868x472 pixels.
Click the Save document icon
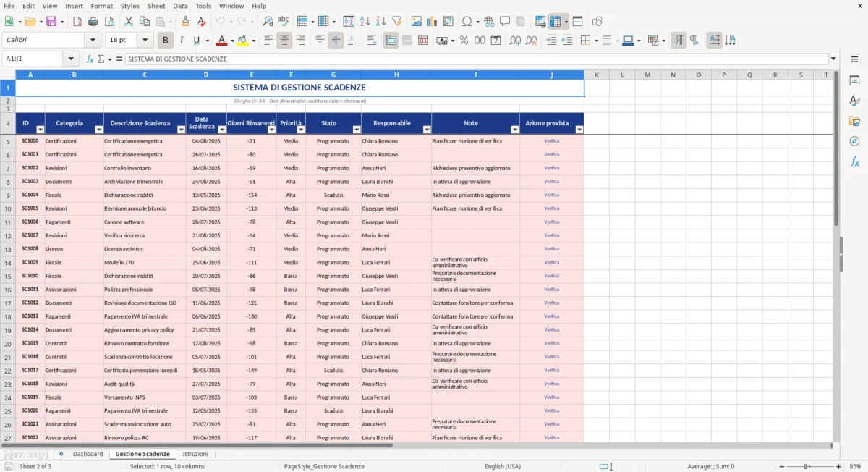[51, 21]
